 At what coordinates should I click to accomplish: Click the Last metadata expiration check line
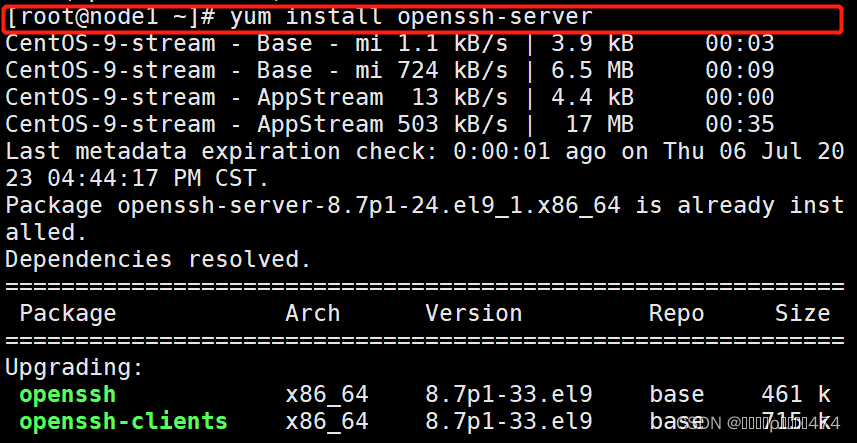[425, 165]
